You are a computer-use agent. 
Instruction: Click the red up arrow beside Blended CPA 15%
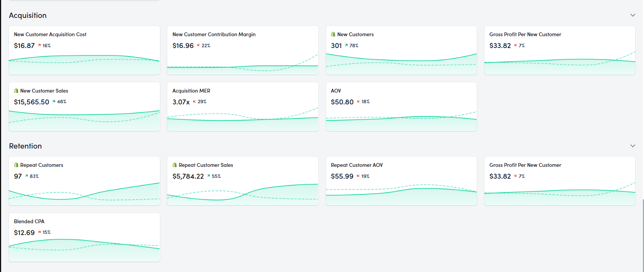tap(39, 232)
